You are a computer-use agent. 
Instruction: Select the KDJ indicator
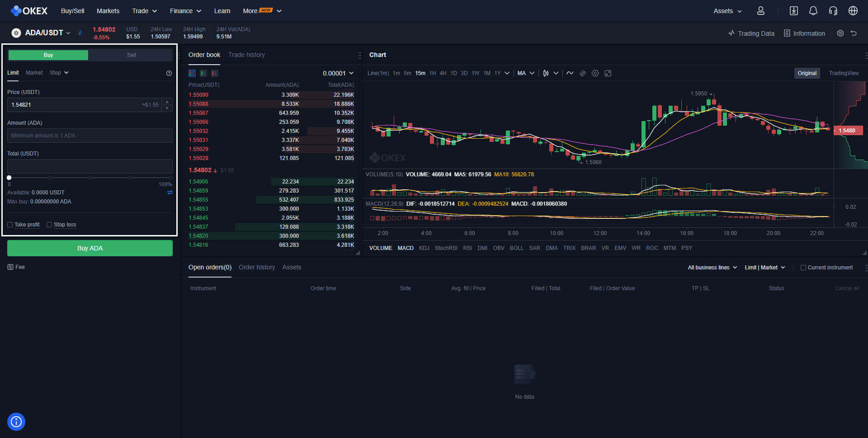pyautogui.click(x=424, y=248)
